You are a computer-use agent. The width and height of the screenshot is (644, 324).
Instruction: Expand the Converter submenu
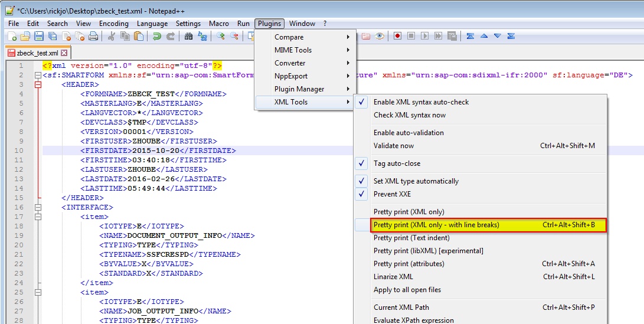pos(305,63)
